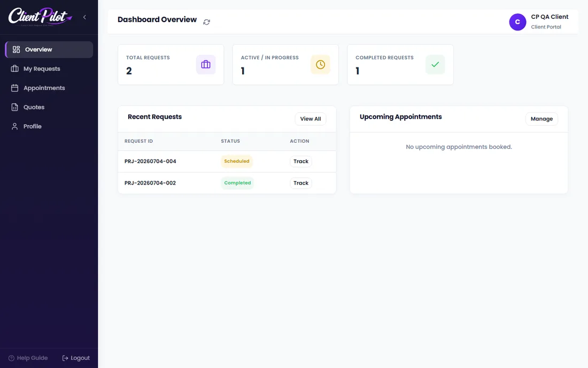Screen dimensions: 588x368
Task: Click the Completed Requests checkmark icon
Action: pos(435,65)
